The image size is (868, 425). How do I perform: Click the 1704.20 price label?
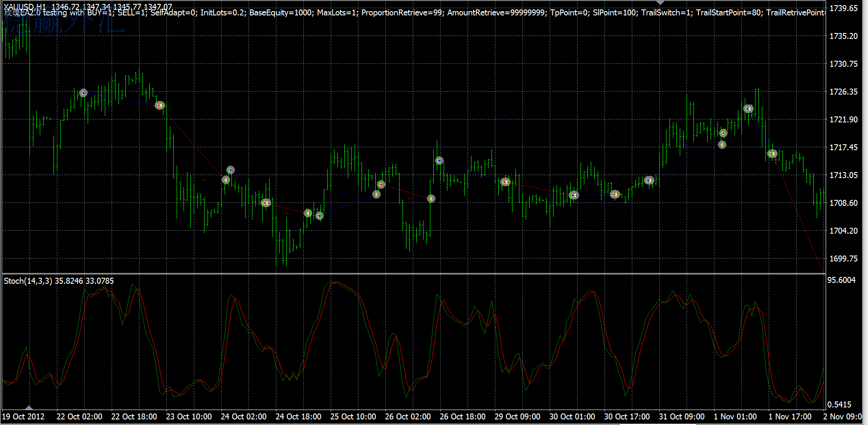click(843, 231)
